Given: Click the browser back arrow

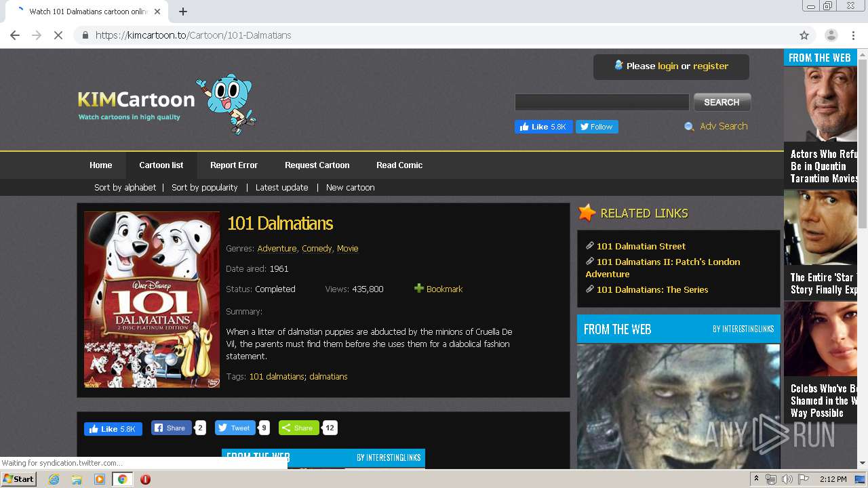Looking at the screenshot, I should coord(15,35).
